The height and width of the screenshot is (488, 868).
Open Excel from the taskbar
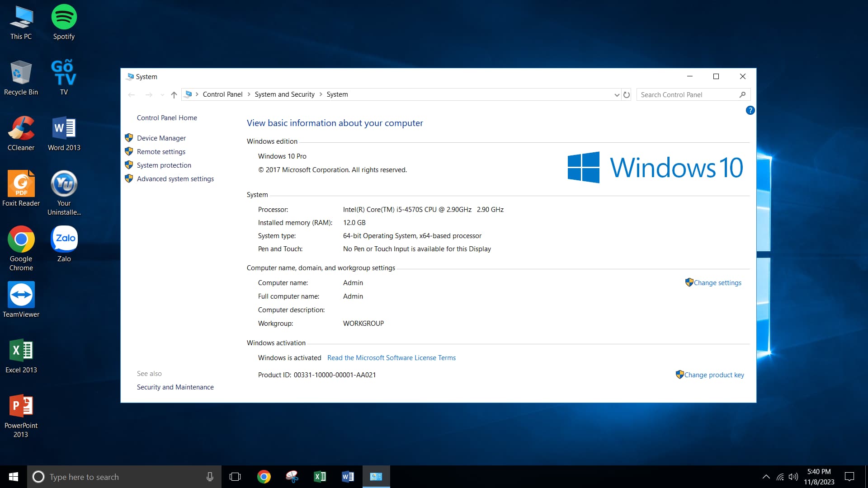320,477
